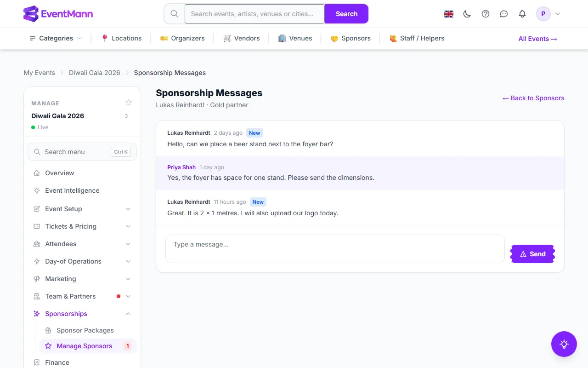Expand the Marketing chevron

[128, 279]
